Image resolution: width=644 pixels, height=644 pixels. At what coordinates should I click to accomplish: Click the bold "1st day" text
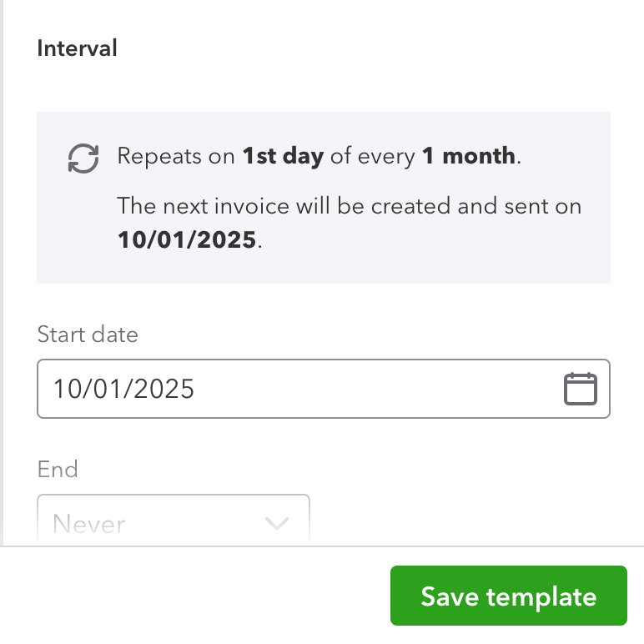tap(283, 156)
